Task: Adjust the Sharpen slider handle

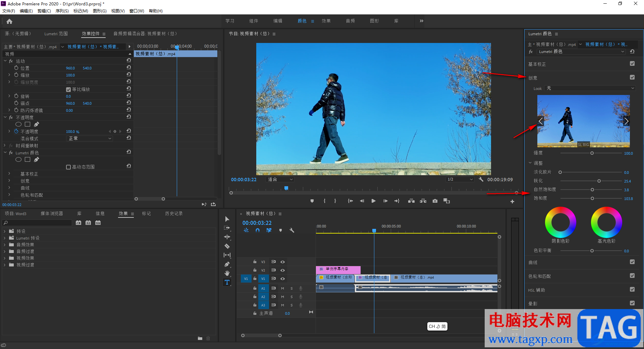Action: (x=599, y=181)
